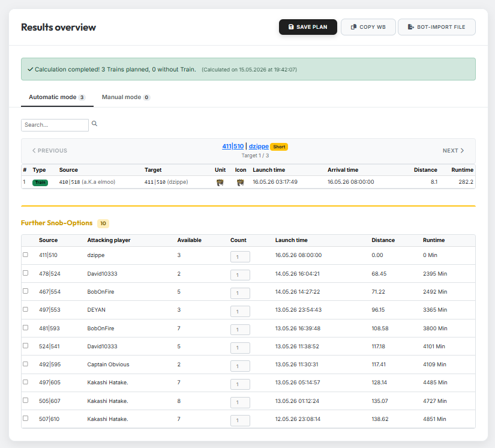Focus the Search input field
The width and height of the screenshot is (495, 448).
pos(55,125)
